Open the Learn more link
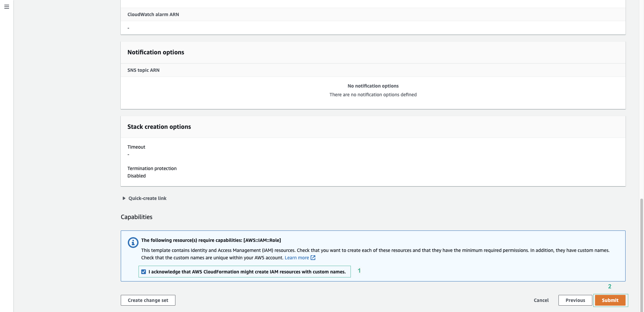The height and width of the screenshot is (312, 644). [x=297, y=258]
